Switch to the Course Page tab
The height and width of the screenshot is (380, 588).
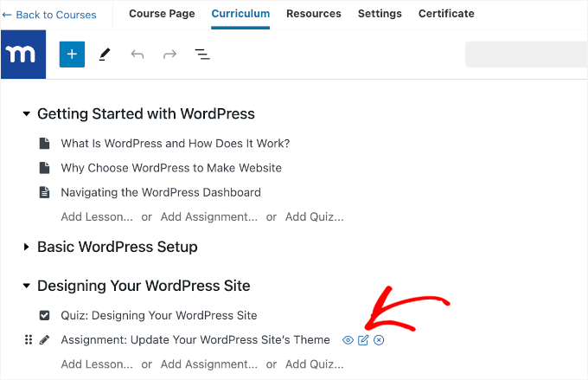coord(162,14)
